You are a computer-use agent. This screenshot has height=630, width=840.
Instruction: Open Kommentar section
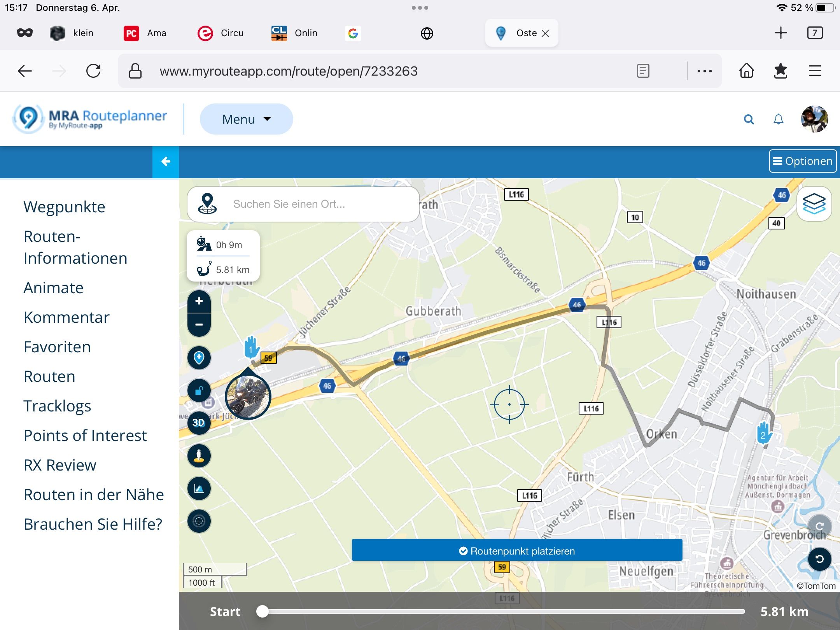pyautogui.click(x=66, y=317)
